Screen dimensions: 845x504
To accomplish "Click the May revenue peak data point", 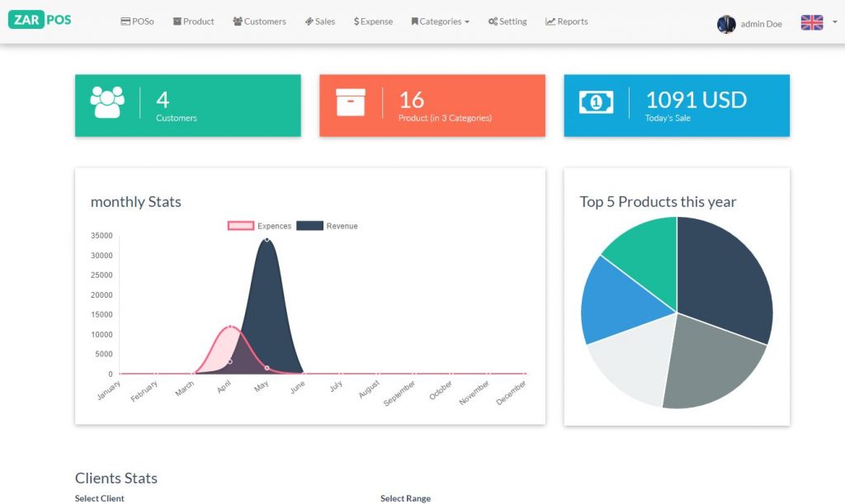I will pos(267,239).
